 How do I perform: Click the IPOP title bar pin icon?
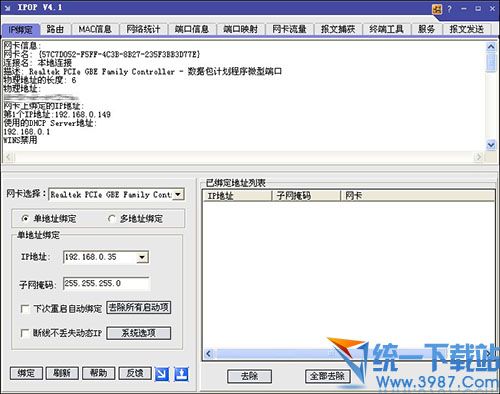(8, 8)
